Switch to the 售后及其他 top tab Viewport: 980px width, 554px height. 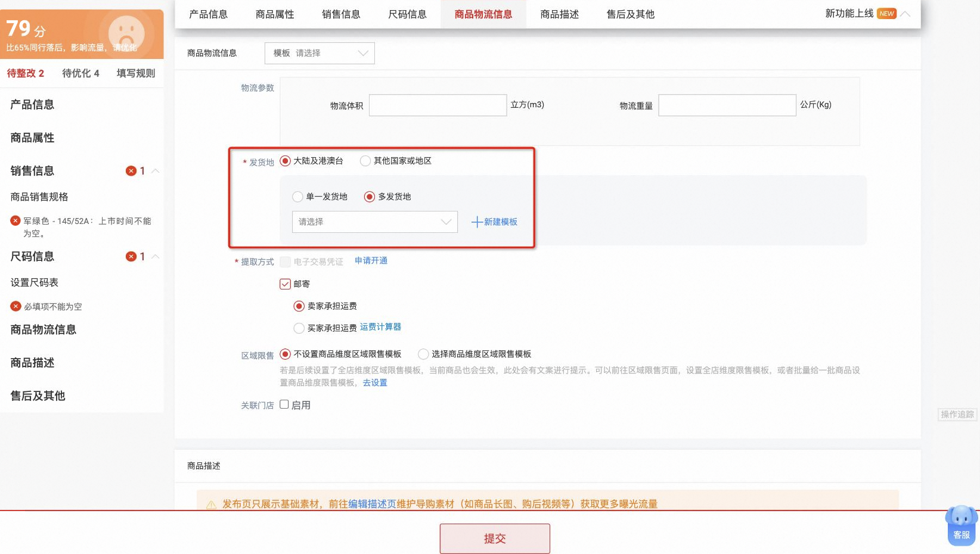(630, 14)
